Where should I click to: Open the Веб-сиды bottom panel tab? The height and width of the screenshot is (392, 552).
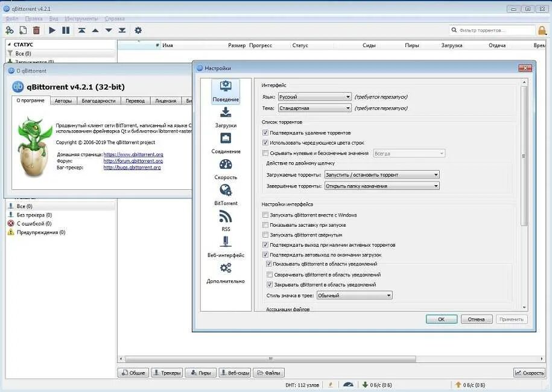(x=235, y=373)
